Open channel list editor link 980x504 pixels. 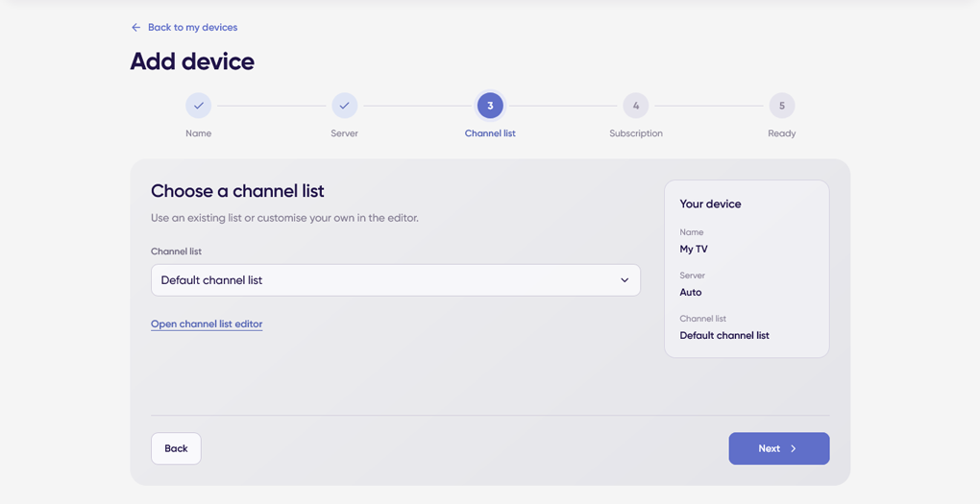coord(207,324)
